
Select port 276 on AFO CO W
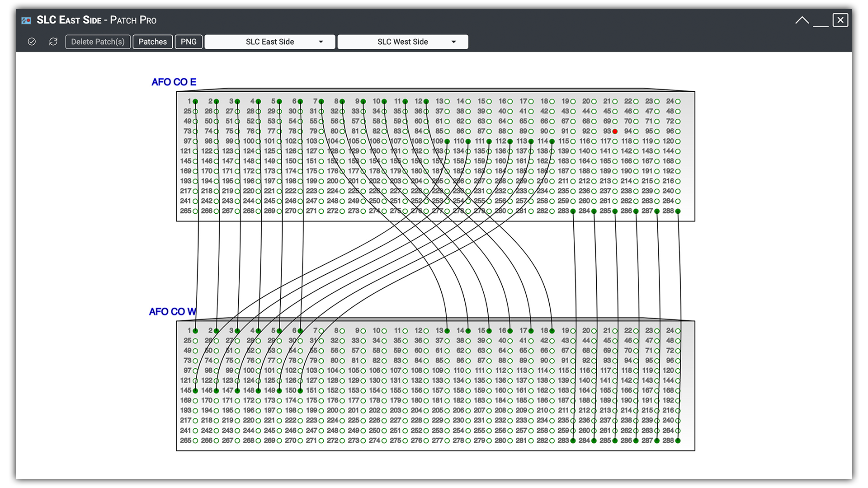(x=426, y=441)
